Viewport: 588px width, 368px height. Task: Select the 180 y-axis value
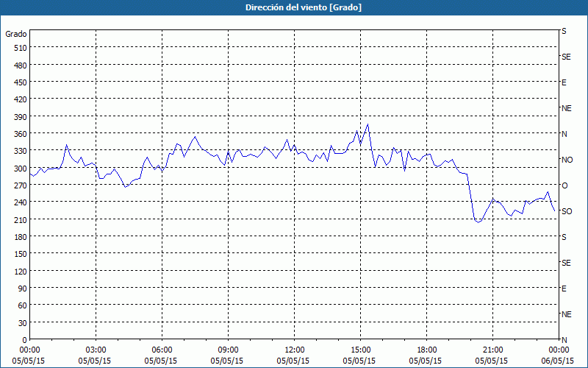coord(21,237)
